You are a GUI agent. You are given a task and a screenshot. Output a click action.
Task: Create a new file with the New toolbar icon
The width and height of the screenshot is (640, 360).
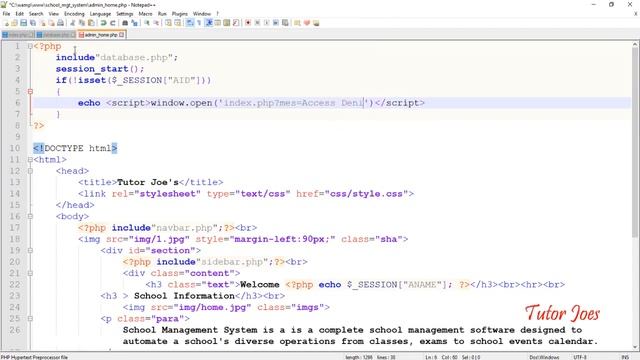(x=6, y=23)
